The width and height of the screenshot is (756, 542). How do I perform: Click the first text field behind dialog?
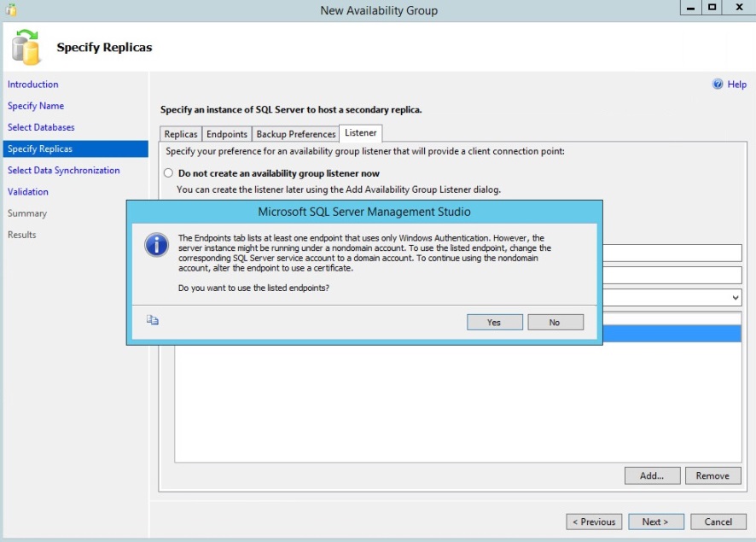tap(672, 253)
